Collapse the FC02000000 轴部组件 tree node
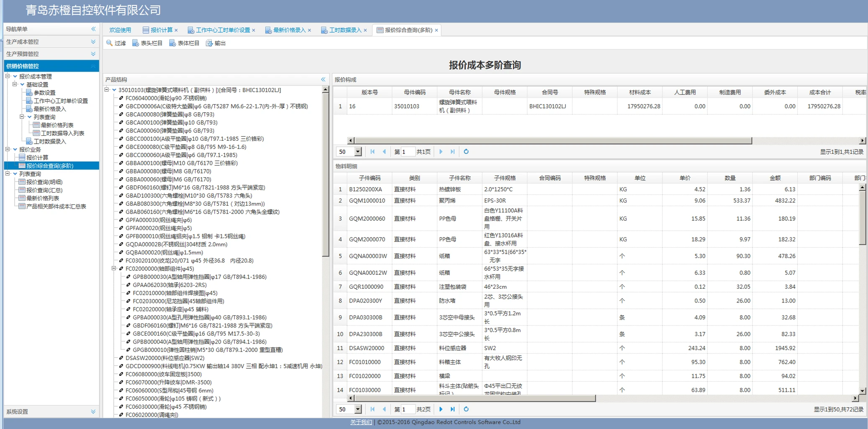The height and width of the screenshot is (429, 868). (x=114, y=269)
